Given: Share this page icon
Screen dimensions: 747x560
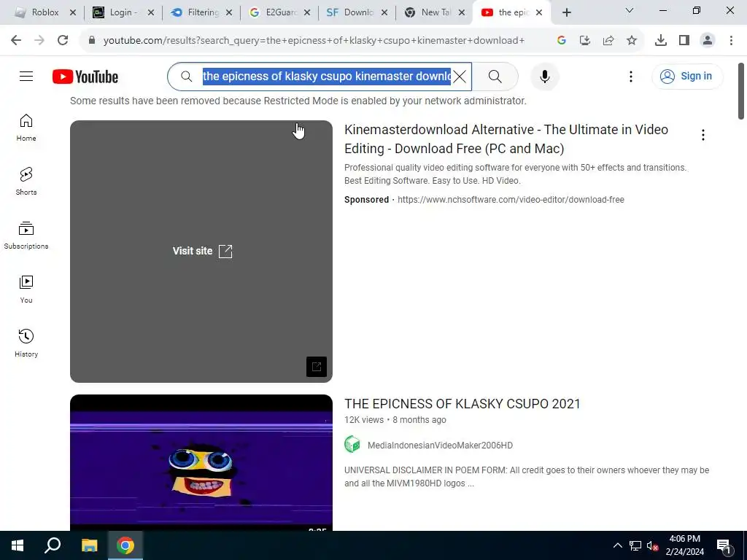Looking at the screenshot, I should point(608,41).
